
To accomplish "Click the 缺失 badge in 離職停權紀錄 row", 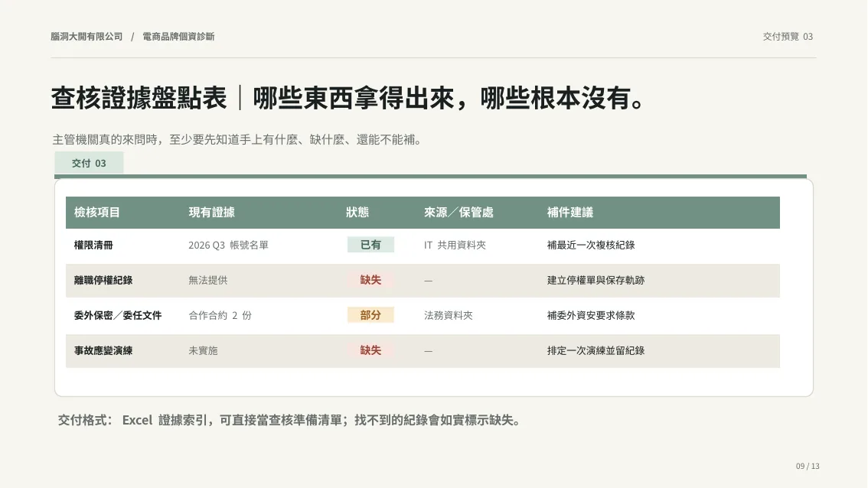I will 370,280.
